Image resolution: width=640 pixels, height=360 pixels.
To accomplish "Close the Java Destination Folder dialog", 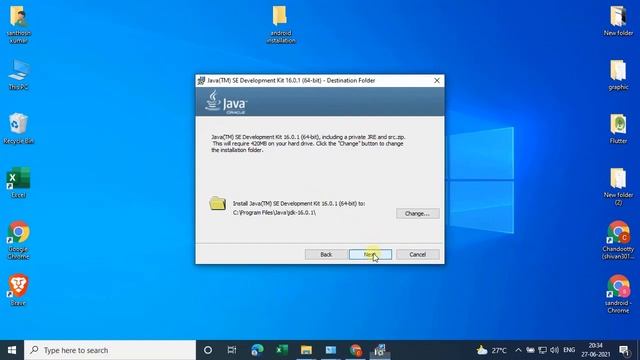I will tap(437, 80).
